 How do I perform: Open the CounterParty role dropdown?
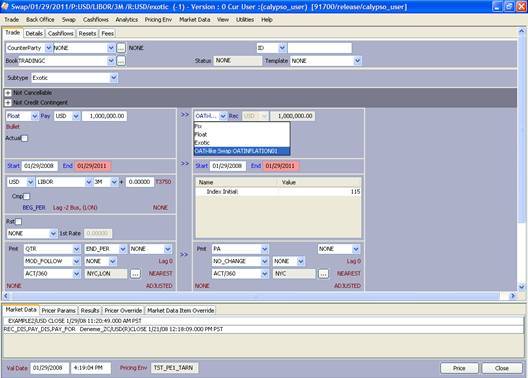point(48,48)
